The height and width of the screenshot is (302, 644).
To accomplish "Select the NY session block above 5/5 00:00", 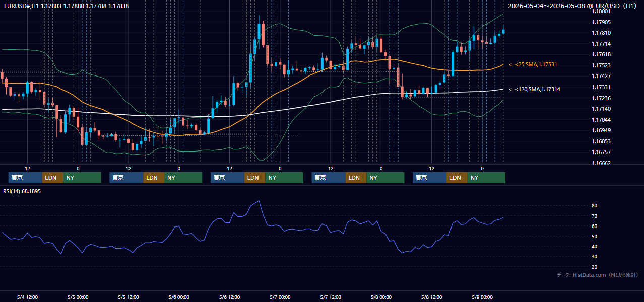I will 82,178.
